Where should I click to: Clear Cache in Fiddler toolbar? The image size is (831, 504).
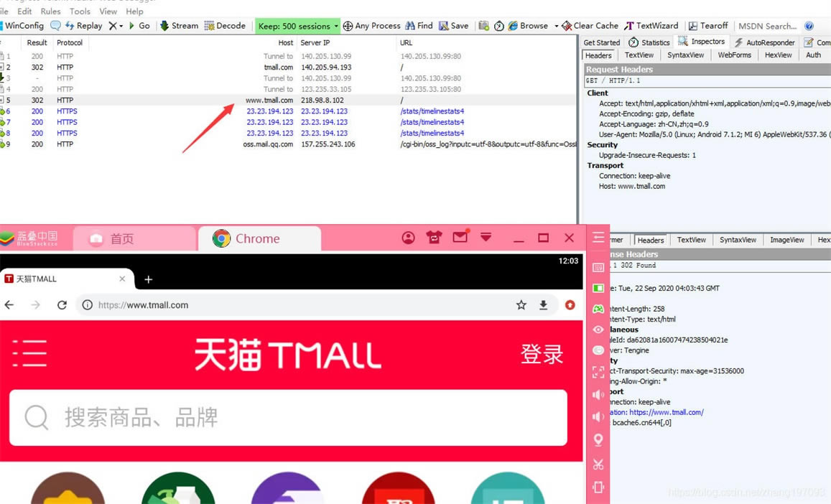pos(590,25)
